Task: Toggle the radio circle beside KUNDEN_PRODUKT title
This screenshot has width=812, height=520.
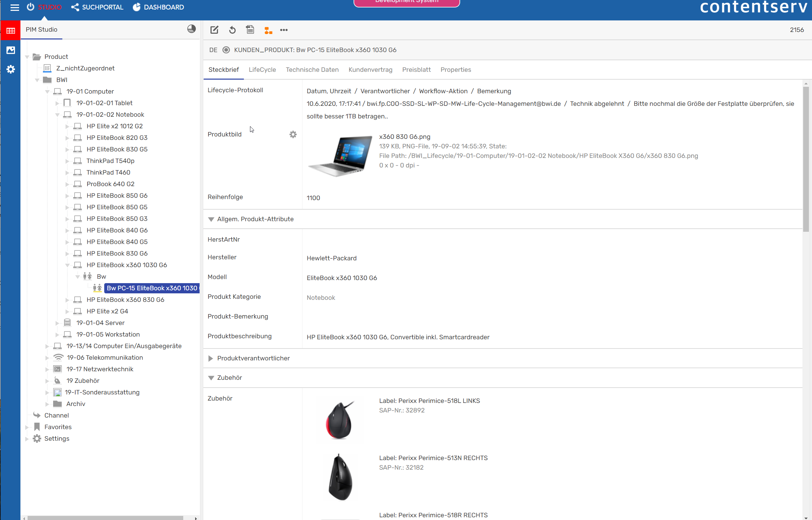Action: (226, 50)
